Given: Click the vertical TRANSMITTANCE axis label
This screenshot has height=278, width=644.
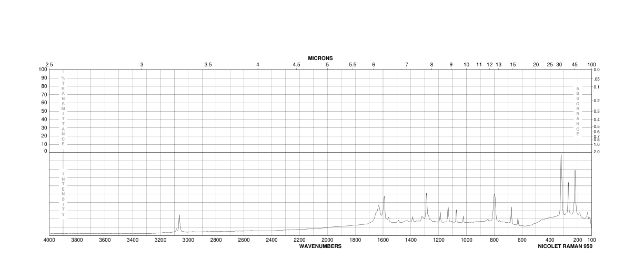Looking at the screenshot, I should [x=63, y=111].
